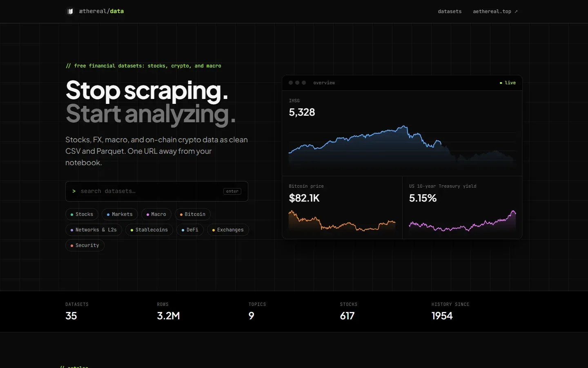Click the HISTORY SINCE value 1954
The height and width of the screenshot is (368, 588).
coord(442,316)
